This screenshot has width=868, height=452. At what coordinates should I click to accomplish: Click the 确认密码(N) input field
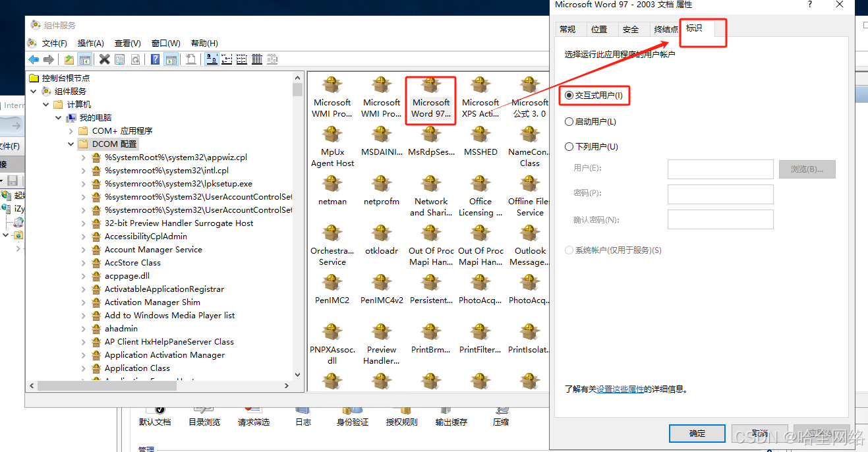720,219
